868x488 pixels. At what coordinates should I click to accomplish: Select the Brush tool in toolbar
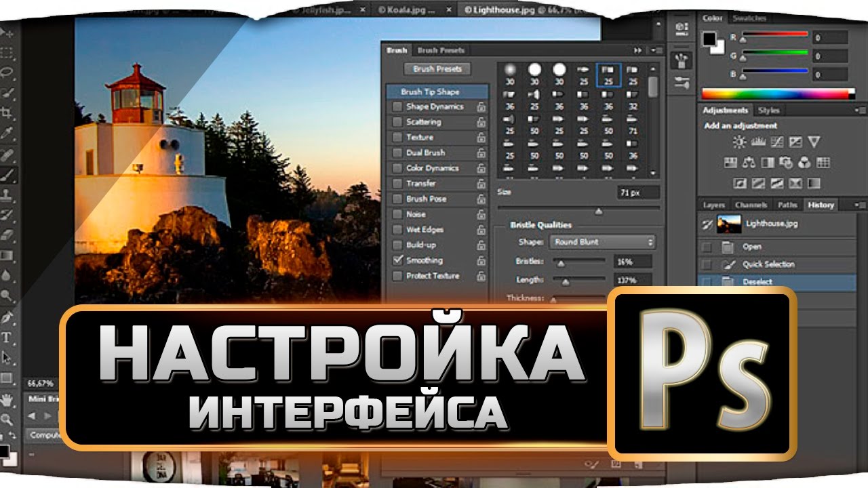tap(7, 174)
